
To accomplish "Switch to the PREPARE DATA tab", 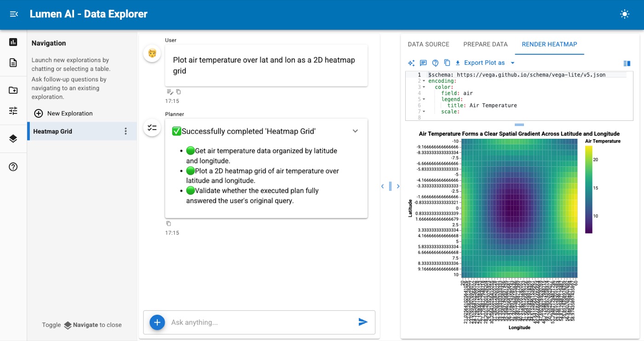I will pyautogui.click(x=485, y=44).
